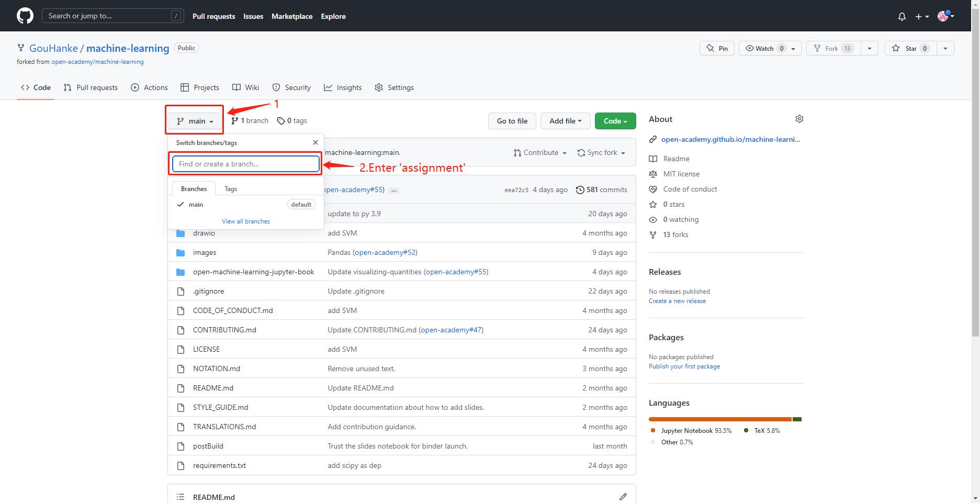
Task: Click the About settings gear icon
Action: [x=799, y=119]
